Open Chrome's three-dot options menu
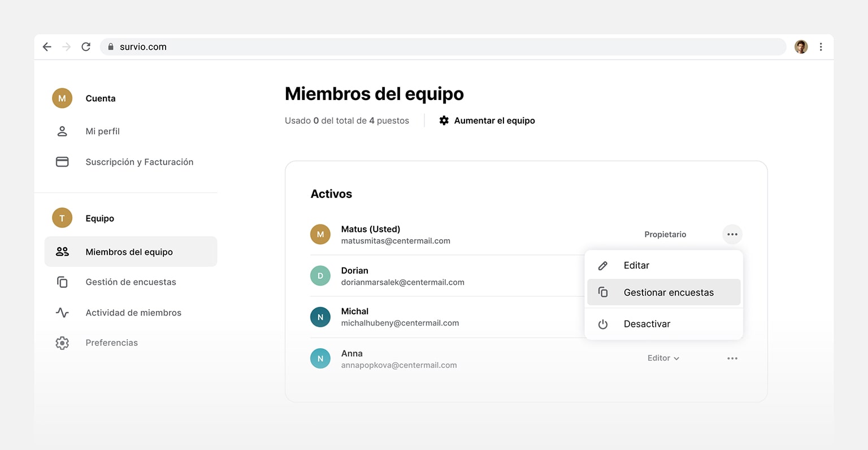Viewport: 868px width, 450px height. (821, 46)
